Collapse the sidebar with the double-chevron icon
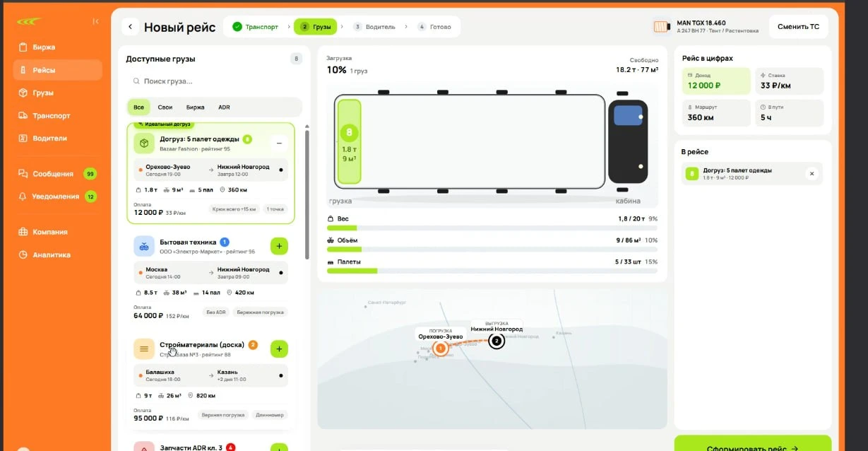 [x=95, y=22]
